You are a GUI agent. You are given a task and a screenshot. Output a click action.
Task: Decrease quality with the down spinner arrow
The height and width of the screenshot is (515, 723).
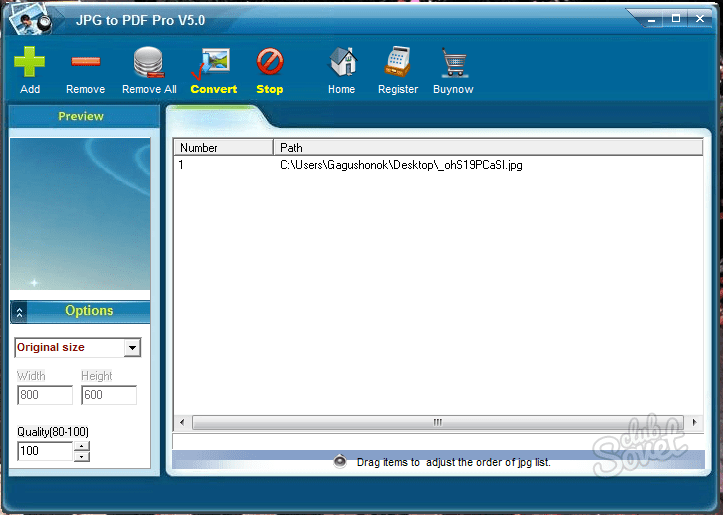pos(82,456)
